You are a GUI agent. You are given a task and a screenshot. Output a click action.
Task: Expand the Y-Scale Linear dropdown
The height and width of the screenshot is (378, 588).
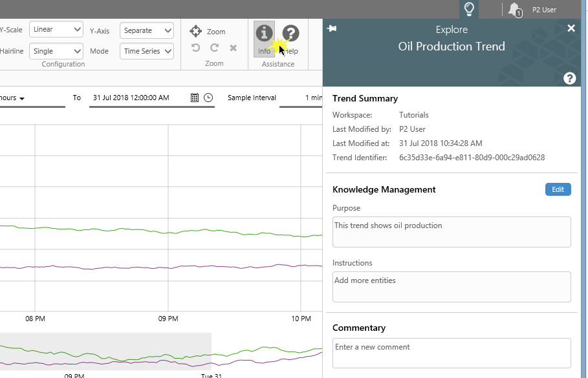pos(57,30)
